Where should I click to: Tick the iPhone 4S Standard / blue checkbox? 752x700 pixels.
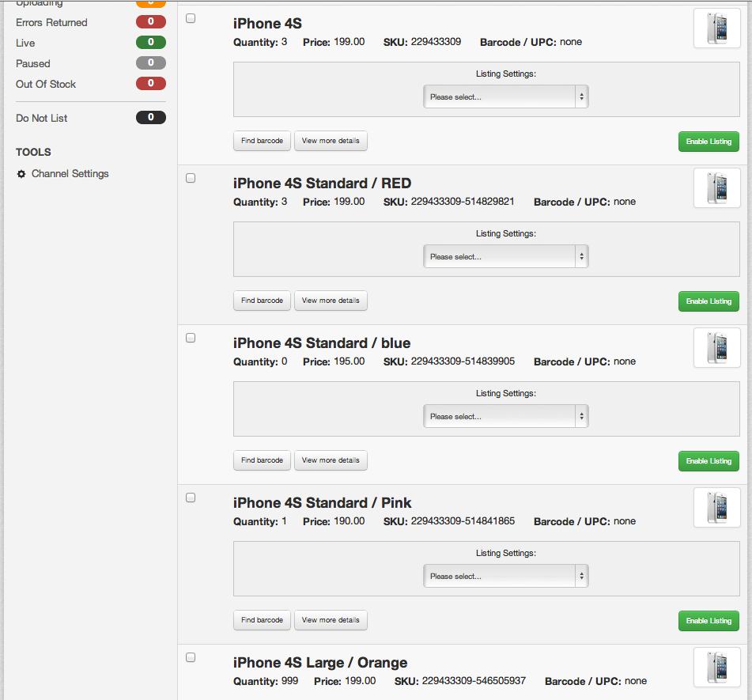(191, 338)
